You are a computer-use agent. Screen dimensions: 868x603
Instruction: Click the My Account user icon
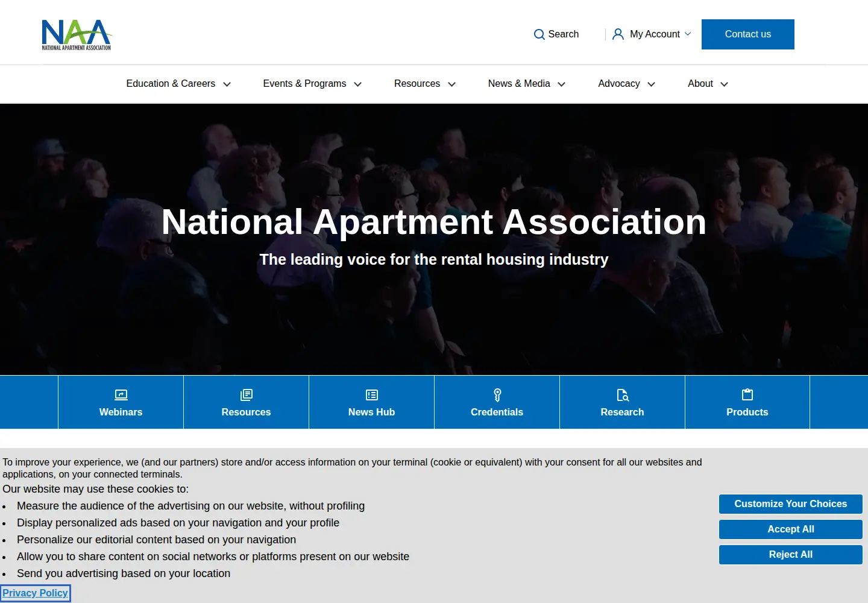pyautogui.click(x=618, y=34)
